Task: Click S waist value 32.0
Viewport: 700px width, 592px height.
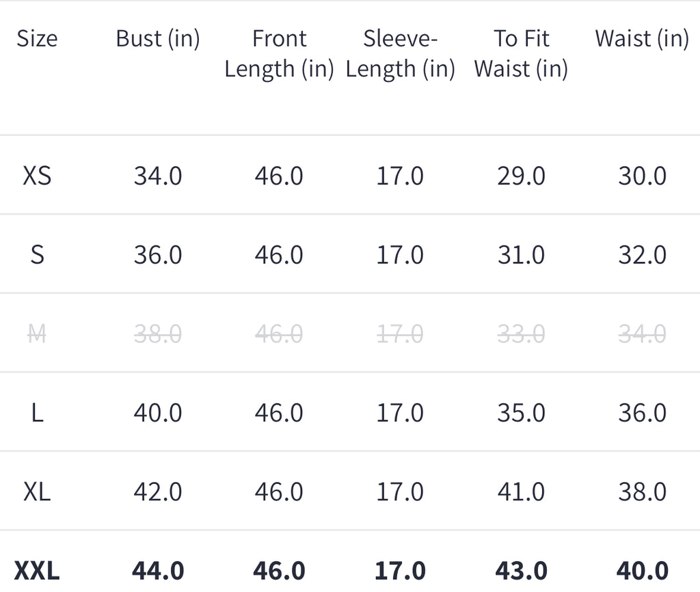Action: tap(643, 255)
